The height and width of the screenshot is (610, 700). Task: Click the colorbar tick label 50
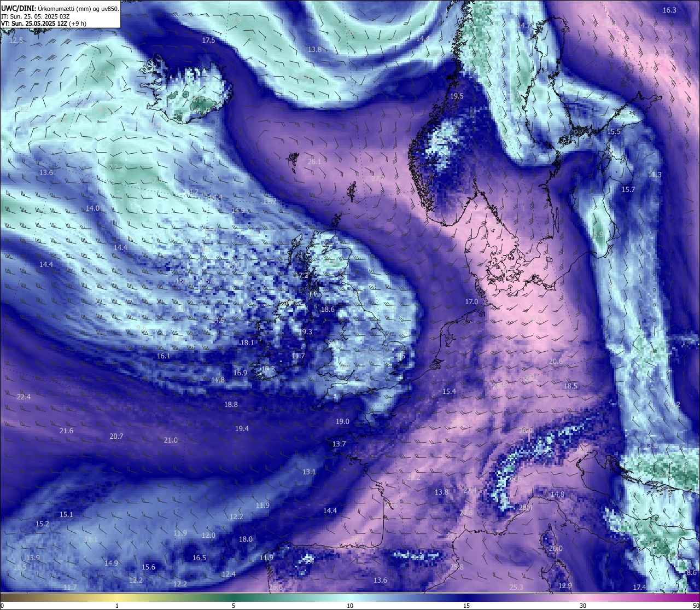[695, 606]
